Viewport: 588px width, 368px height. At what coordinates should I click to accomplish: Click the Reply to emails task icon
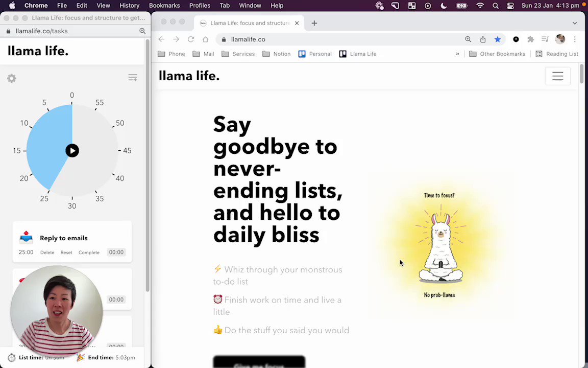coord(26,238)
